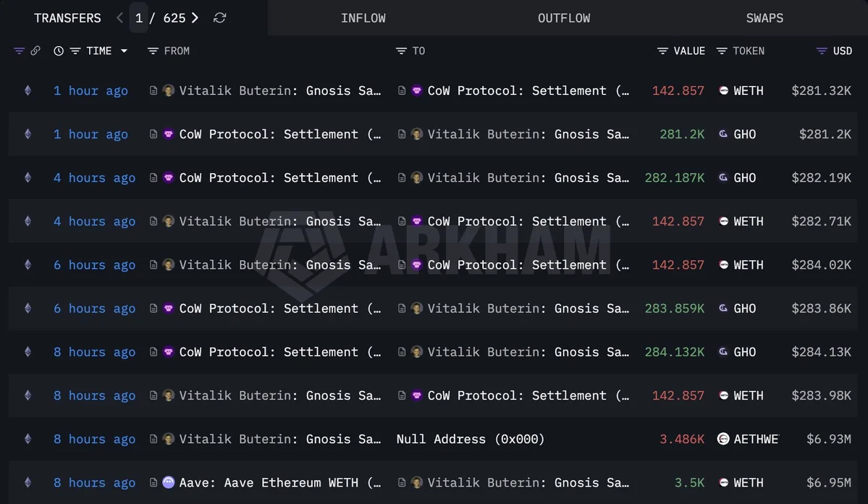Switch to the OUTFLOW tab

point(563,18)
